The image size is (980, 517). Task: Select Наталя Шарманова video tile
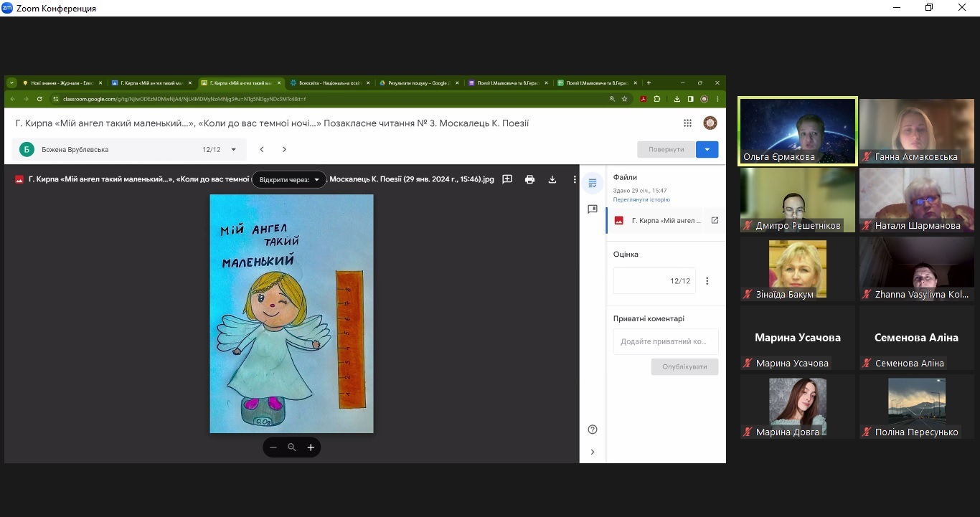tap(917, 201)
